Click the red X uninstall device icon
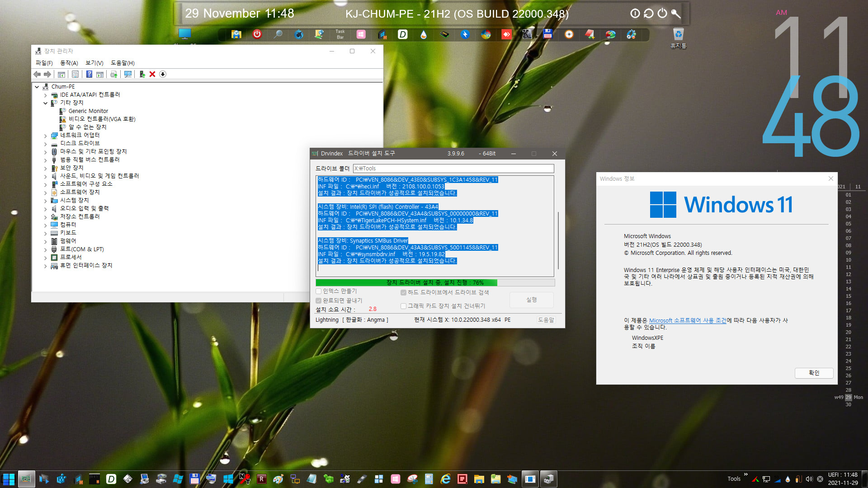Image resolution: width=868 pixels, height=488 pixels. point(152,74)
